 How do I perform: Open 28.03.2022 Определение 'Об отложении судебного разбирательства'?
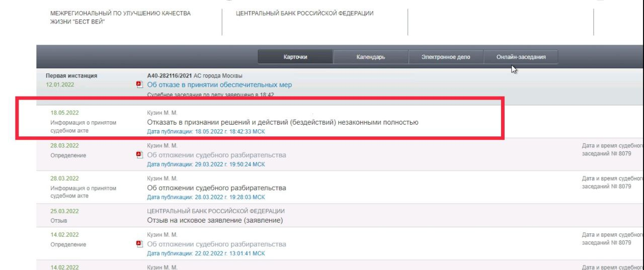[216, 155]
